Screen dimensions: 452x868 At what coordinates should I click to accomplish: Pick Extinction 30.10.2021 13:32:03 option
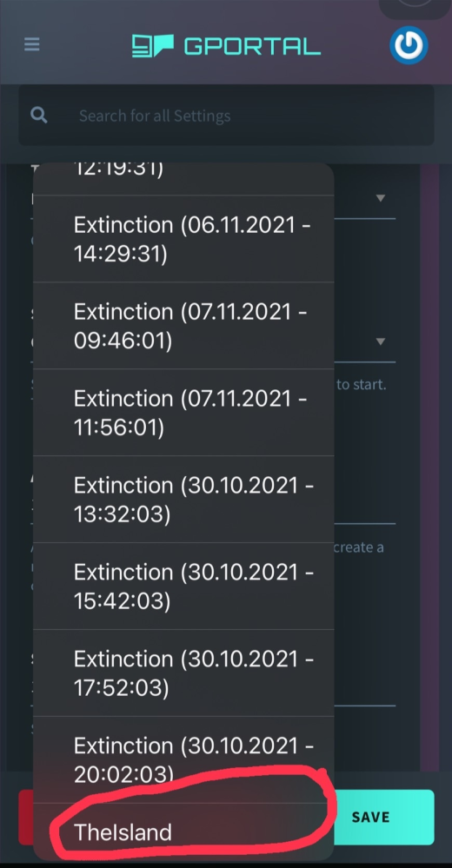tap(183, 500)
